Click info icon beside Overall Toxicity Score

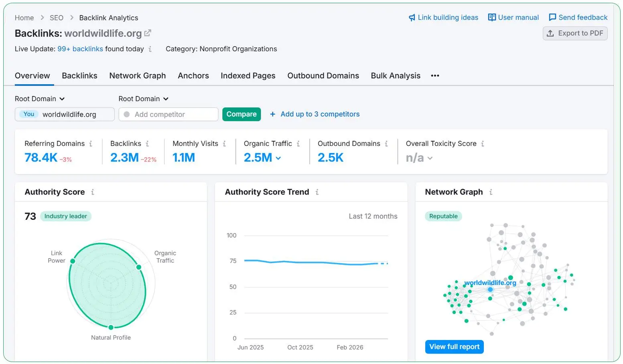pos(483,144)
